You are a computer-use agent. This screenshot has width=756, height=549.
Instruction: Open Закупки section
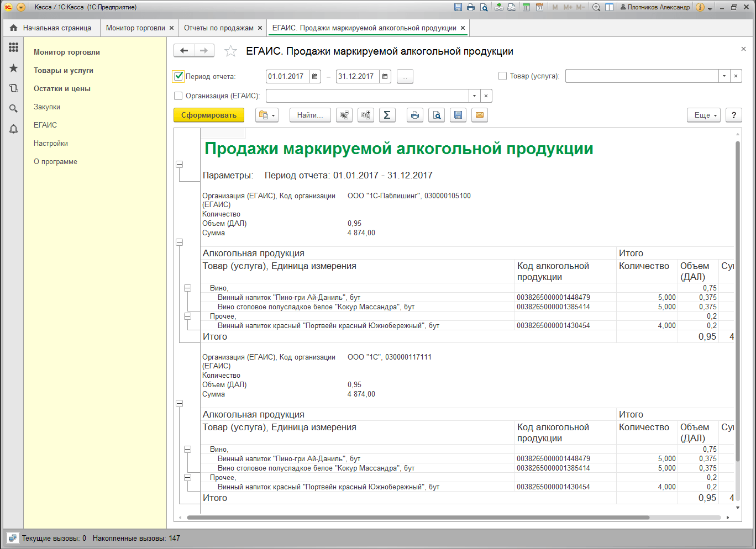pyautogui.click(x=47, y=107)
